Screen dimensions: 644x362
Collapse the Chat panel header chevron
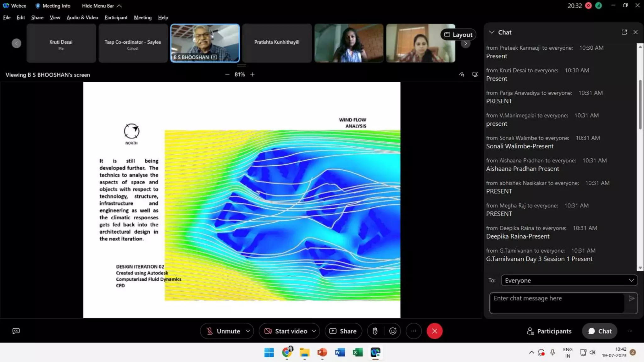pyautogui.click(x=492, y=32)
